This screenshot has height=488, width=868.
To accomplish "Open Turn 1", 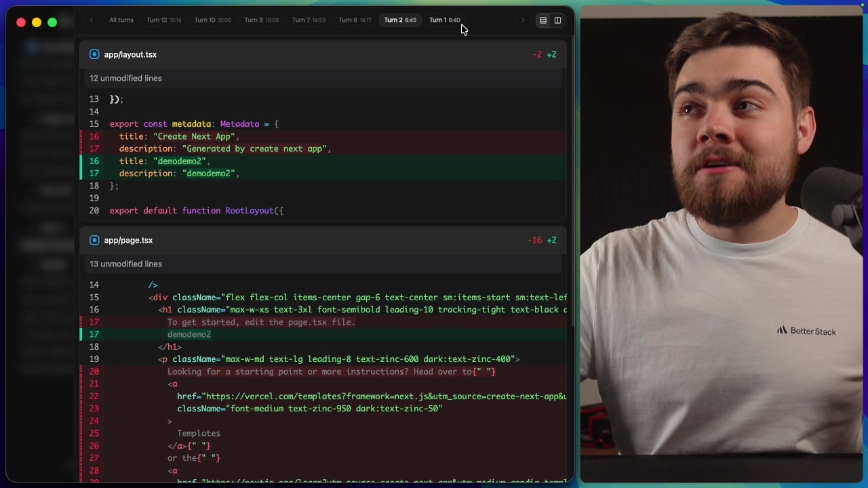I will pyautogui.click(x=444, y=20).
